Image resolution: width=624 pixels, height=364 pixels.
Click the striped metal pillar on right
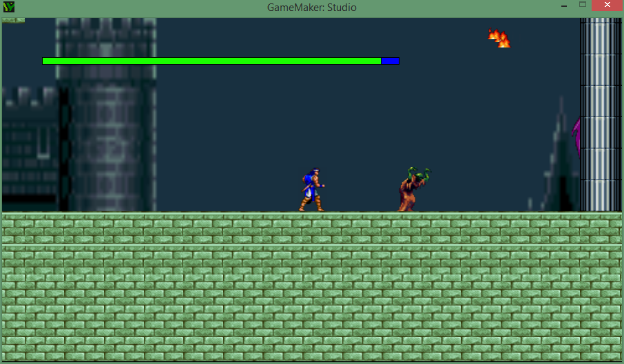600,114
